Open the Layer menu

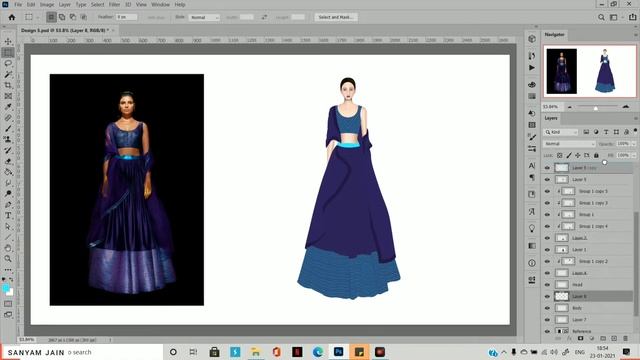click(64, 4)
